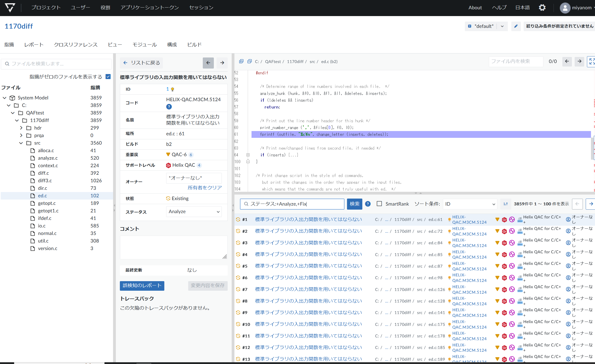This screenshot has width=595, height=364.
Task: Go to next page of issues
Action: 590,204
